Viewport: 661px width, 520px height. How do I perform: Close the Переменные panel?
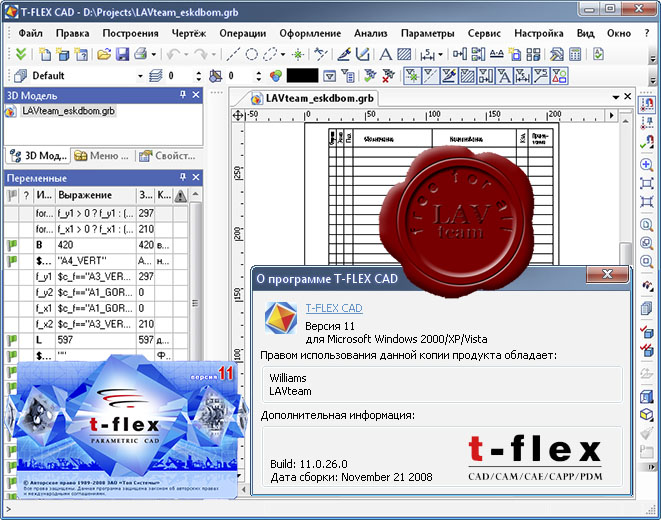[x=196, y=177]
